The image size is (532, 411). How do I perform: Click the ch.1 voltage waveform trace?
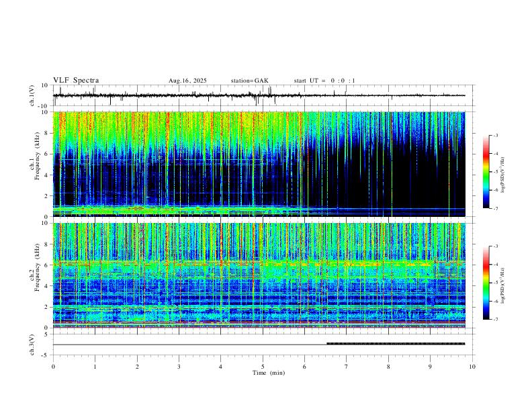[259, 95]
